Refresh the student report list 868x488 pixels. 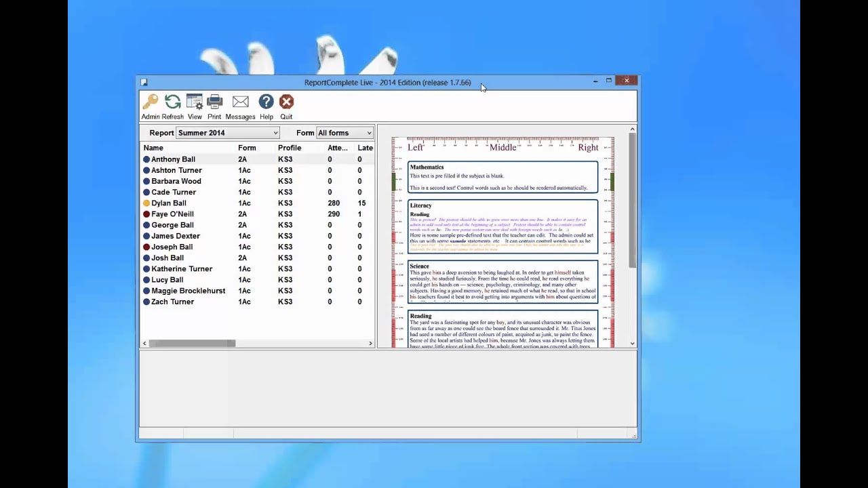point(173,106)
